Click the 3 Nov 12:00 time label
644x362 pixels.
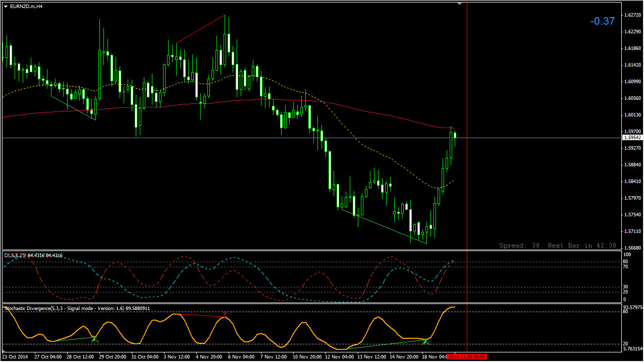pyautogui.click(x=177, y=357)
